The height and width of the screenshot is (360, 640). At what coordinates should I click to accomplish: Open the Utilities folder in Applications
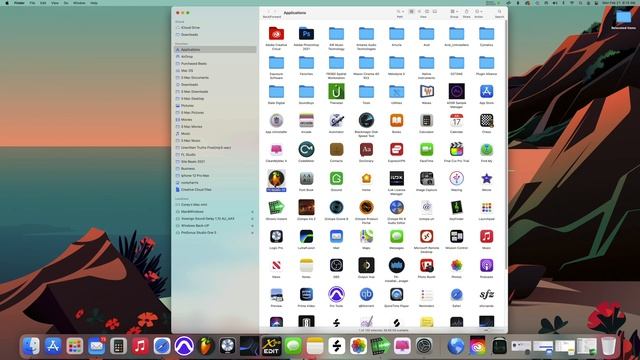[x=396, y=91]
